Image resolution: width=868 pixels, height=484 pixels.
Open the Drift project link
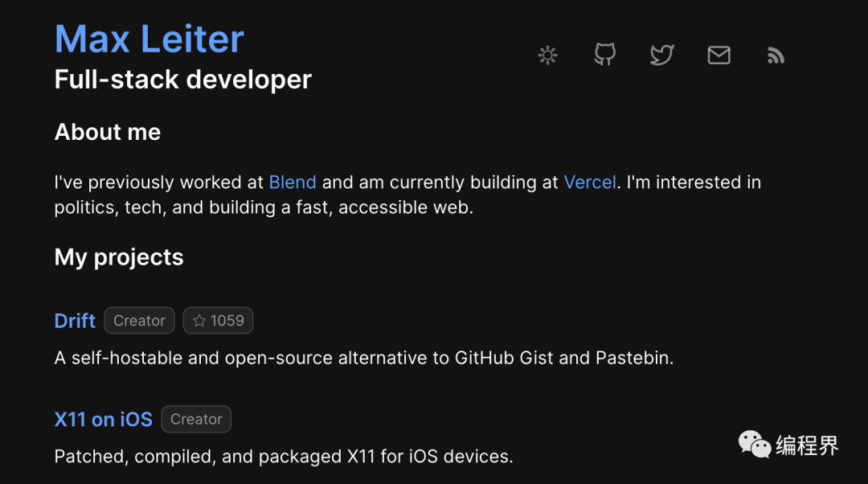75,321
